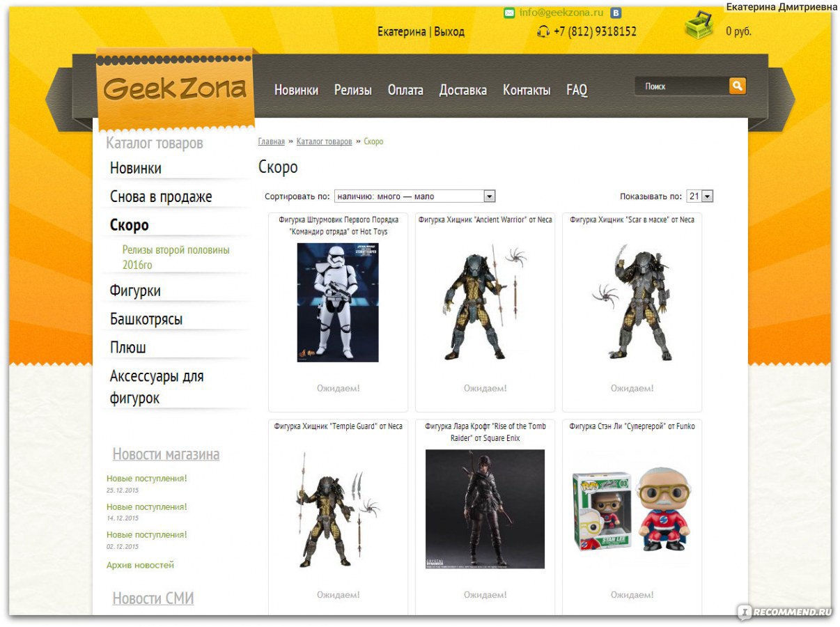Open the Екатерина profile link

click(401, 31)
